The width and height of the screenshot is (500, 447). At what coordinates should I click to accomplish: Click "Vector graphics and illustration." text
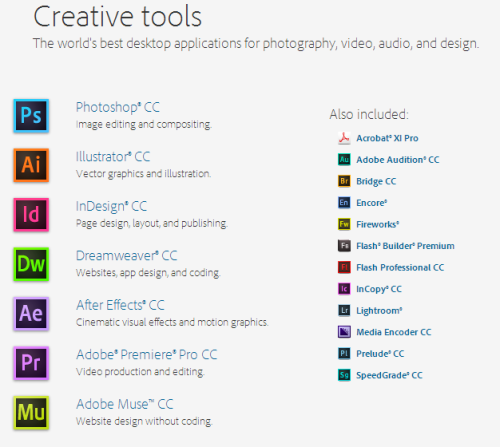pos(143,174)
